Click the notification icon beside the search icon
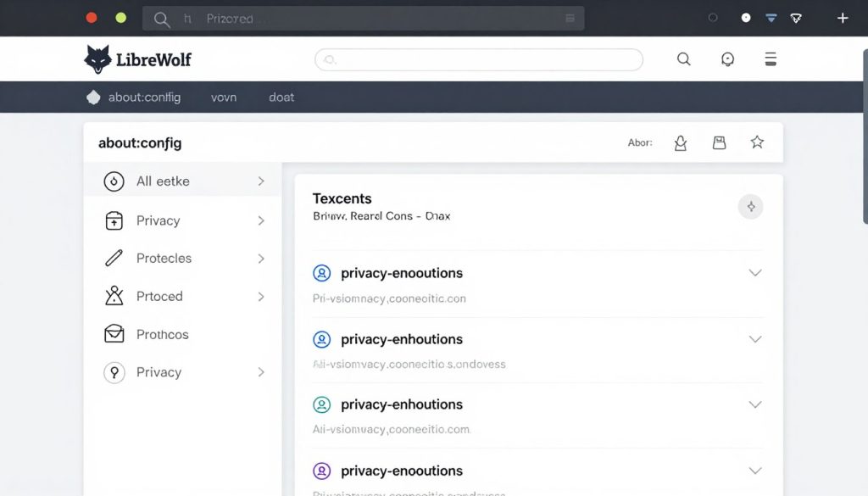Viewport: 868px width, 496px height. pos(727,59)
